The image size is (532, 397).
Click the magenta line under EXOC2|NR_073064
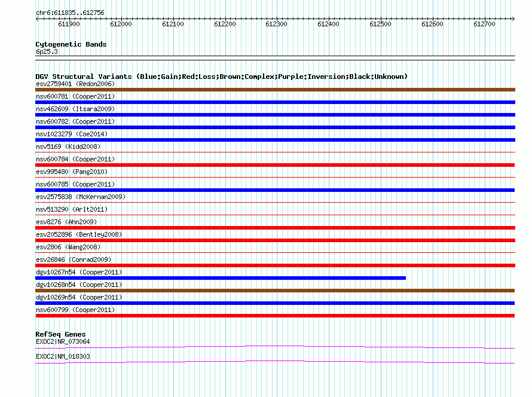point(275,346)
